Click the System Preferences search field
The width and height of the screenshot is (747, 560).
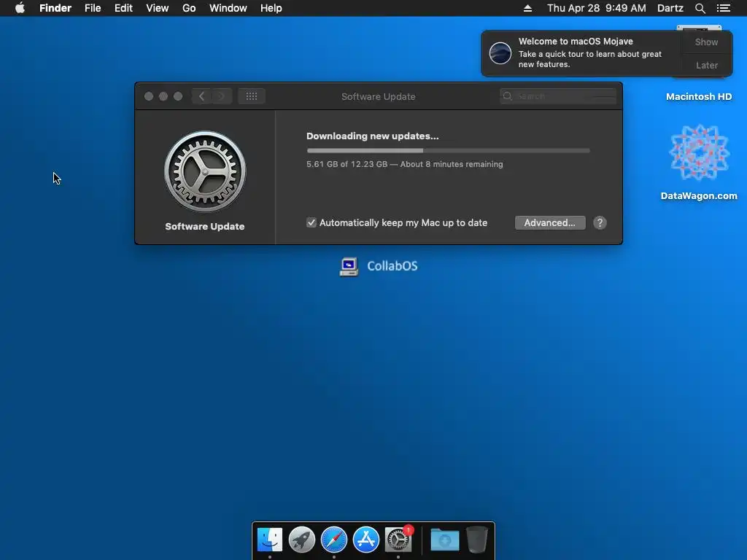point(558,96)
